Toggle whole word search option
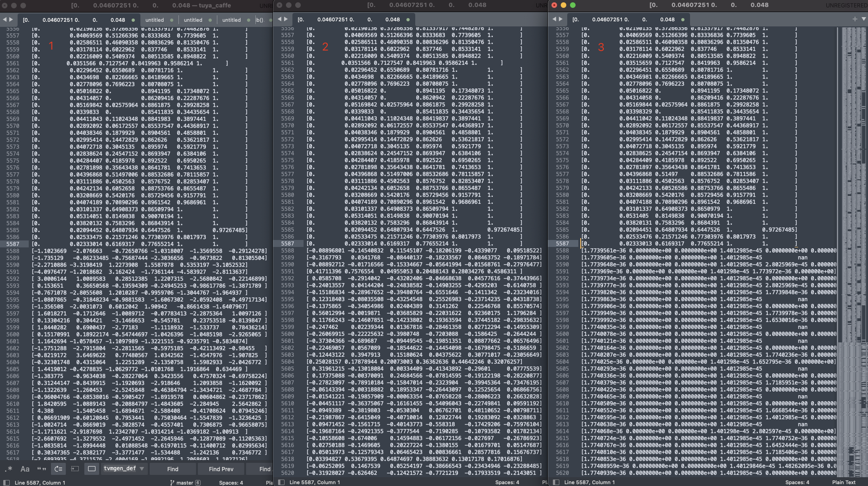This screenshot has width=868, height=486. tap(42, 469)
